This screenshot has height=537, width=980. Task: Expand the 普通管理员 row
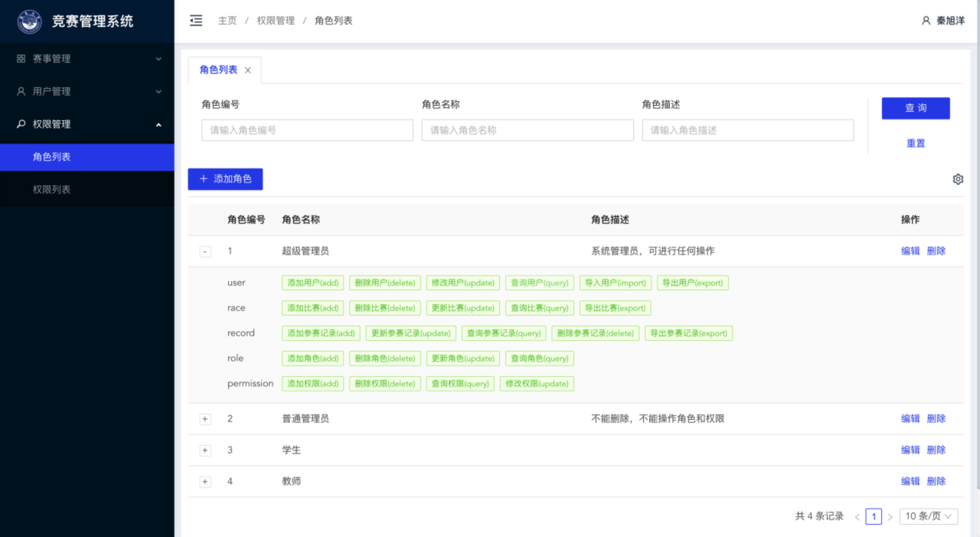coord(205,419)
